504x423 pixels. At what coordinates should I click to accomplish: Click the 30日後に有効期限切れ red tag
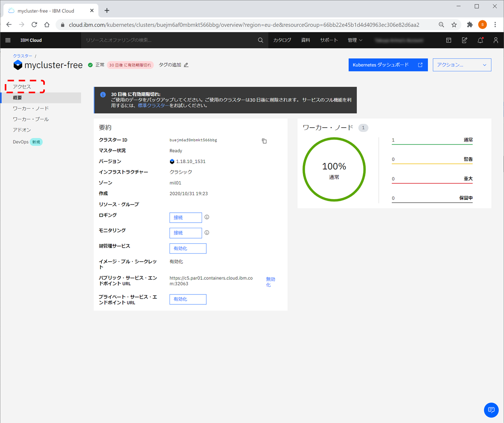[130, 65]
